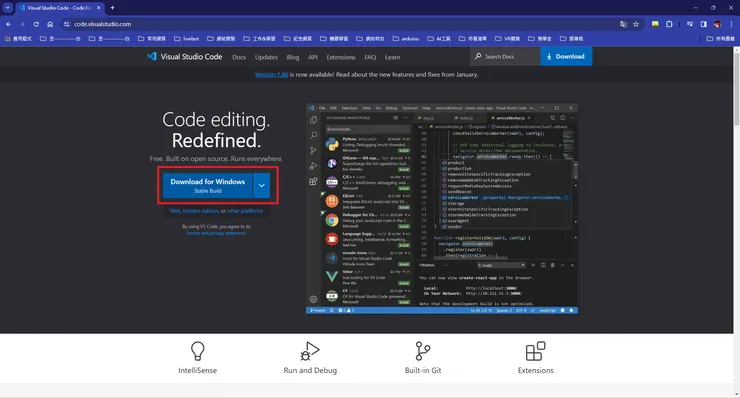Open the Docs page from site navigation
Image resolution: width=740 pixels, height=398 pixels.
coord(239,57)
